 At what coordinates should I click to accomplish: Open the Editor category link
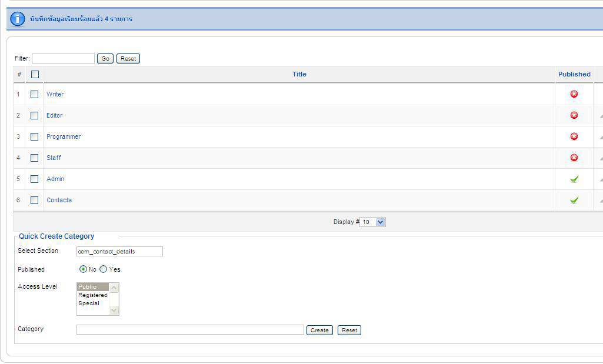click(54, 115)
